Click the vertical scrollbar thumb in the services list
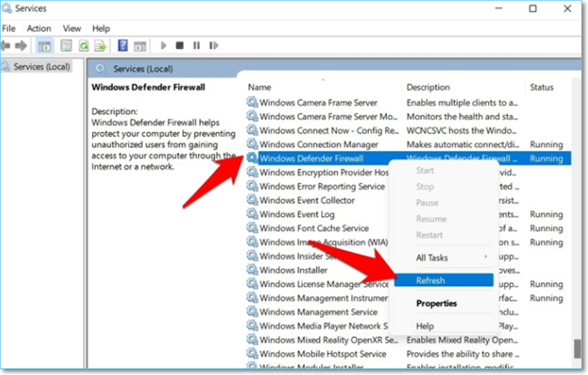Image resolution: width=588 pixels, height=375 pixels. [577, 349]
